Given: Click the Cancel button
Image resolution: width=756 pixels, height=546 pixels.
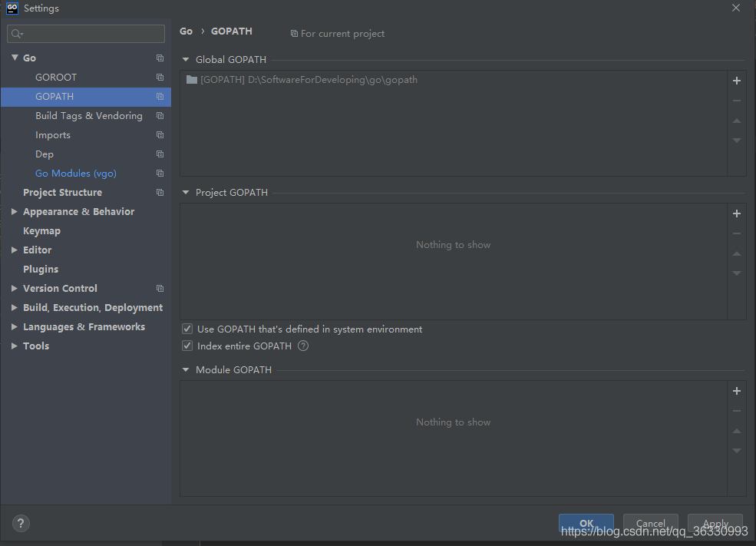Looking at the screenshot, I should (x=650, y=524).
